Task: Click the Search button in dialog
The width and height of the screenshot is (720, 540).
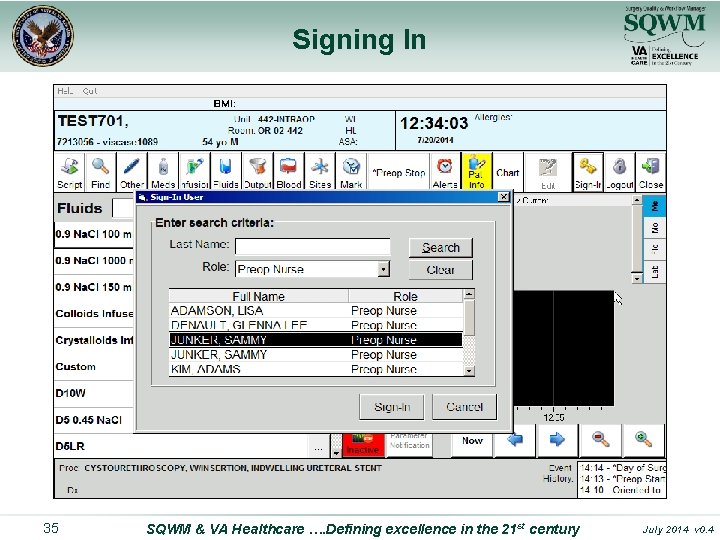Action: [440, 248]
